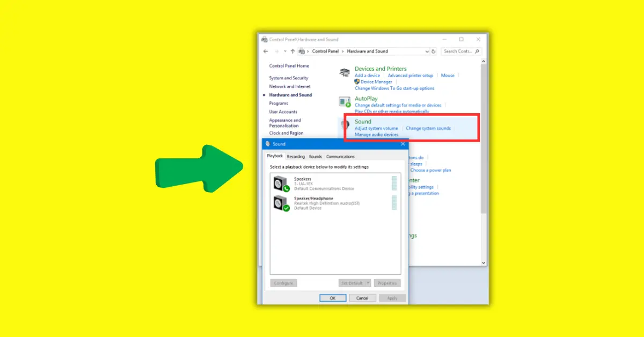This screenshot has width=644, height=337.
Task: Expand recent pages chevron beside forward arrow
Action: coord(284,51)
